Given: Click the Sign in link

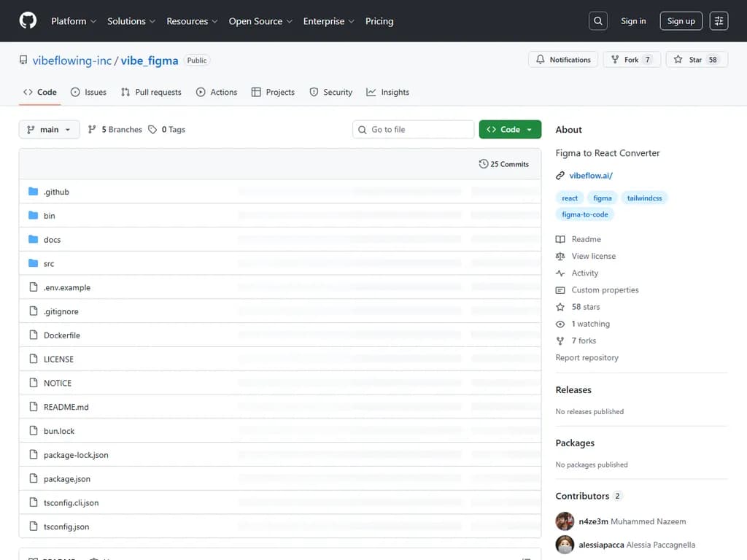Looking at the screenshot, I should 633,21.
